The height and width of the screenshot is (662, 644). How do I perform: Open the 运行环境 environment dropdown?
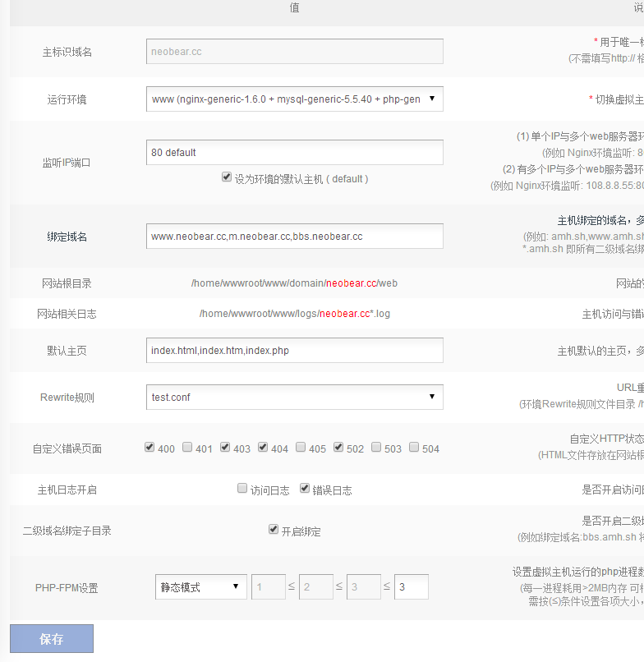pyautogui.click(x=294, y=99)
